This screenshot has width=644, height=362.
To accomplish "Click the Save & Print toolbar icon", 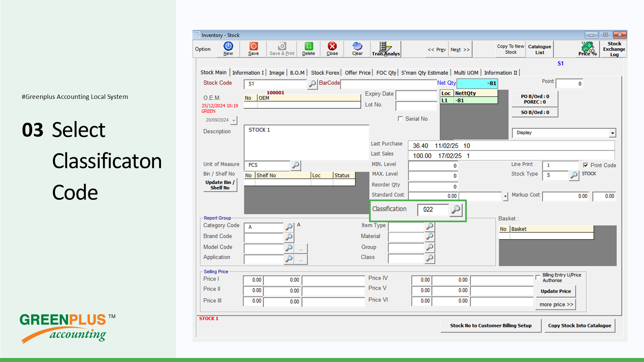I will tap(282, 49).
